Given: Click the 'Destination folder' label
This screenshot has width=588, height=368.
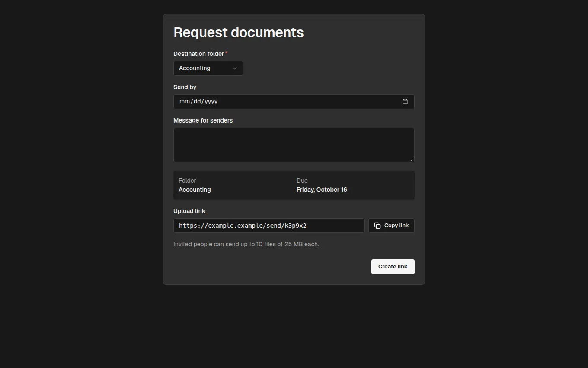Looking at the screenshot, I should click(x=198, y=54).
